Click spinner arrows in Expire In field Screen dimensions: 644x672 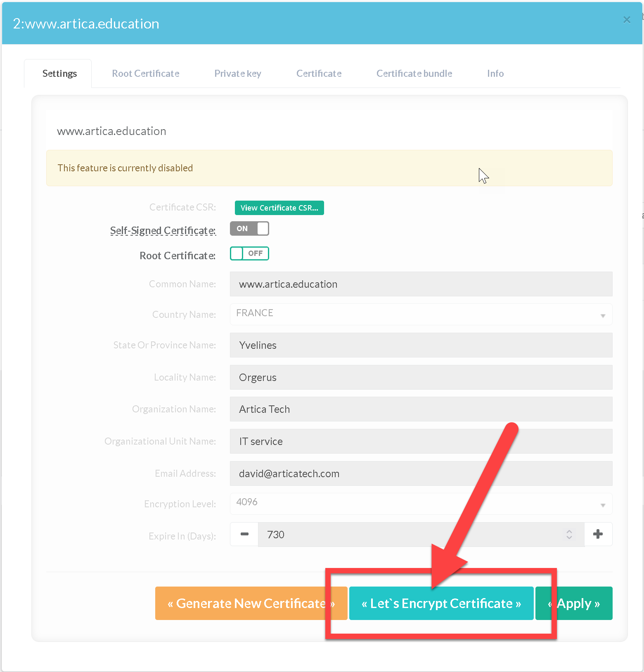pyautogui.click(x=569, y=535)
